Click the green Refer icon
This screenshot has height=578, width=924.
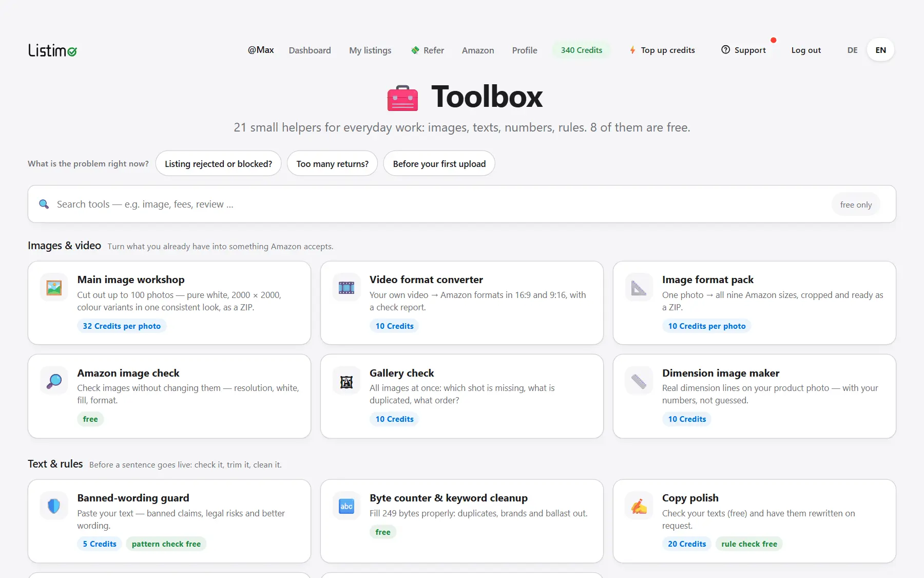(x=415, y=50)
